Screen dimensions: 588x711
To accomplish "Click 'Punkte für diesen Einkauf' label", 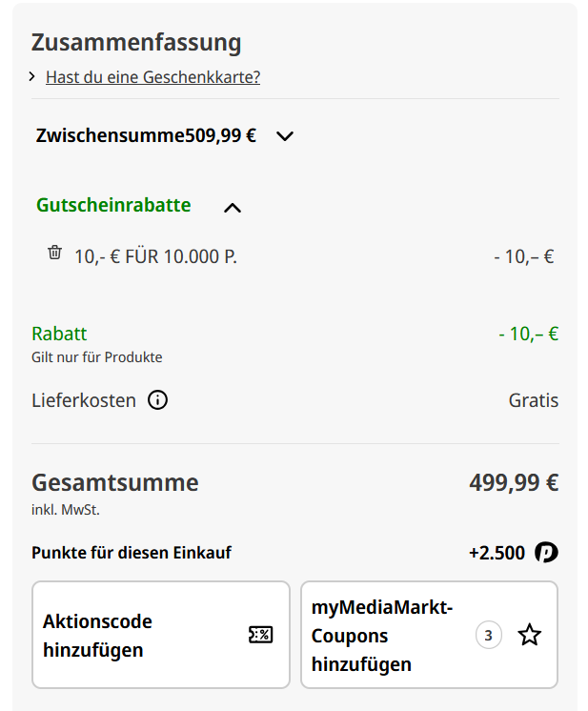I will 132,553.
